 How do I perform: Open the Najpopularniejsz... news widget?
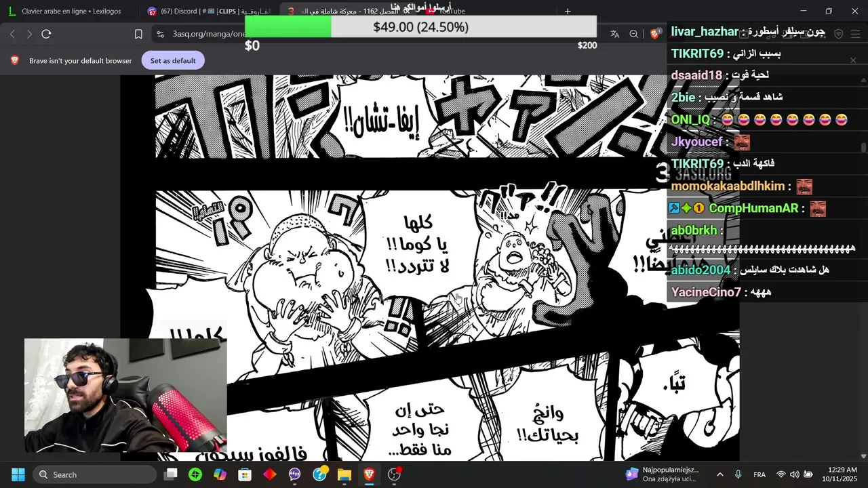[662, 474]
